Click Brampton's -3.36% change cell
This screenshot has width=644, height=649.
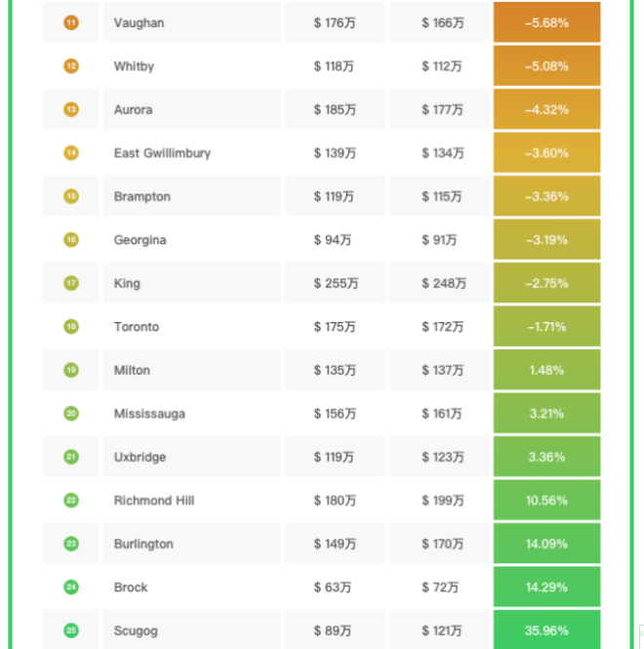(x=546, y=196)
